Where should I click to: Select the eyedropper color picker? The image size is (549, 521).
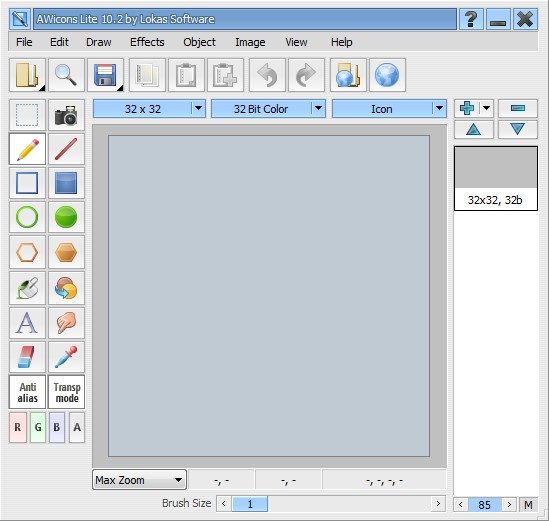coord(66,357)
